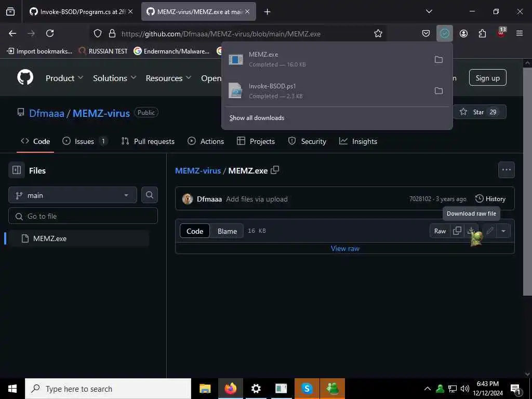Open the Issues tab
This screenshot has width=532, height=399.
[x=85, y=141]
